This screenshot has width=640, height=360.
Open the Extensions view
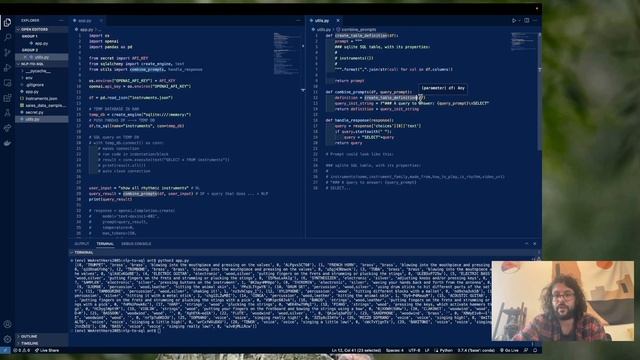(7, 98)
